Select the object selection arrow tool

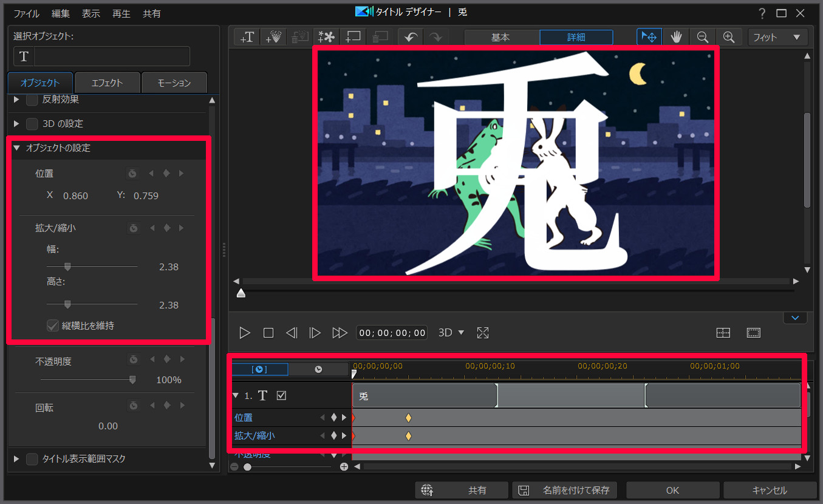point(649,37)
